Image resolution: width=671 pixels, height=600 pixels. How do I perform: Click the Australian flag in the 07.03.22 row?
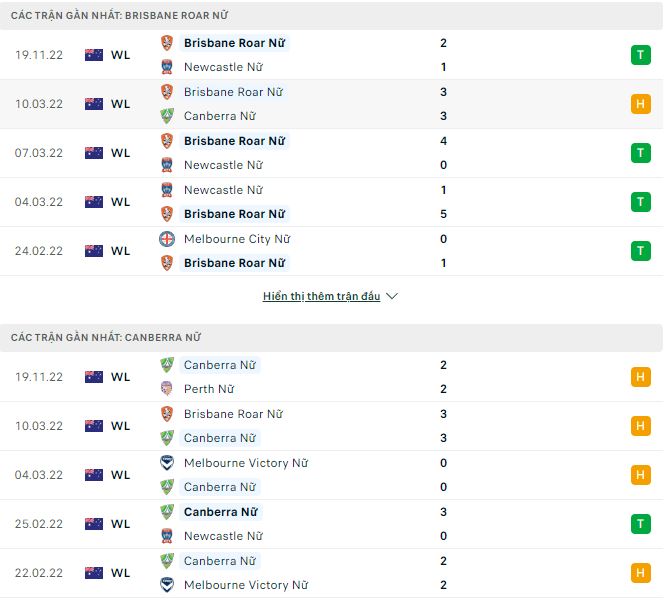(94, 153)
